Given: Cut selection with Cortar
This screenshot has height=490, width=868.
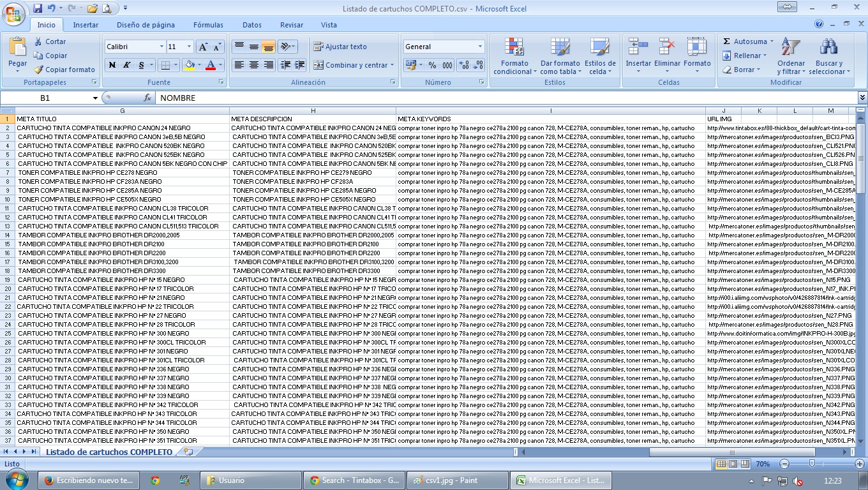Looking at the screenshot, I should click(50, 41).
